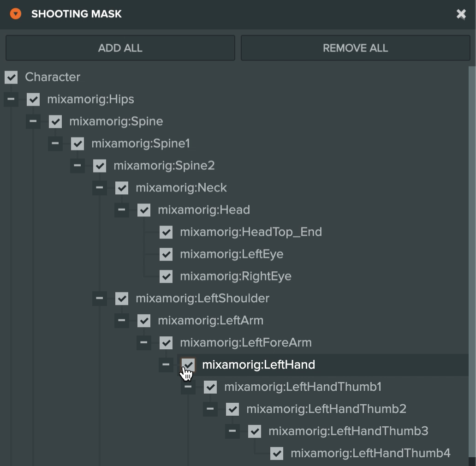Close the Shooting Mask panel
This screenshot has width=476, height=466.
click(x=461, y=14)
